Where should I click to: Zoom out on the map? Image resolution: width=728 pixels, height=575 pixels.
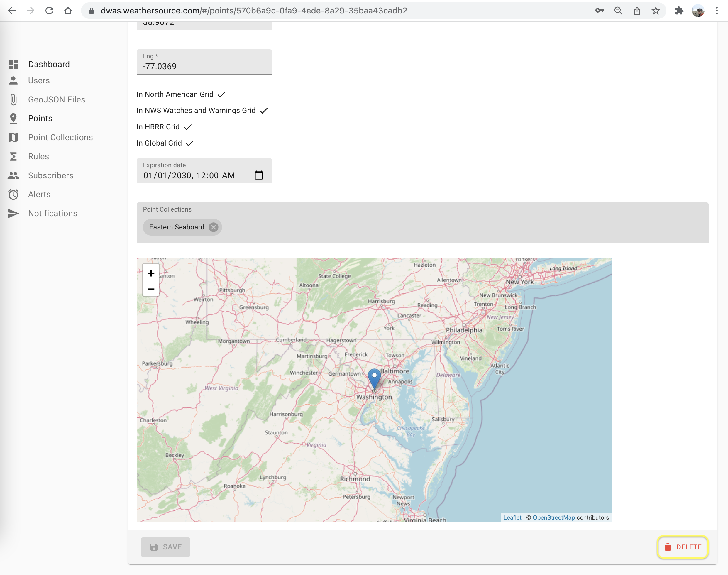click(x=151, y=289)
